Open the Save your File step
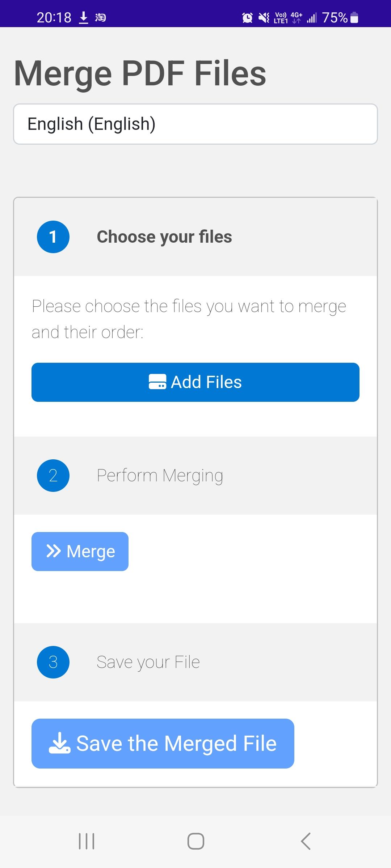Screen dimensions: 391x868 click(x=148, y=662)
